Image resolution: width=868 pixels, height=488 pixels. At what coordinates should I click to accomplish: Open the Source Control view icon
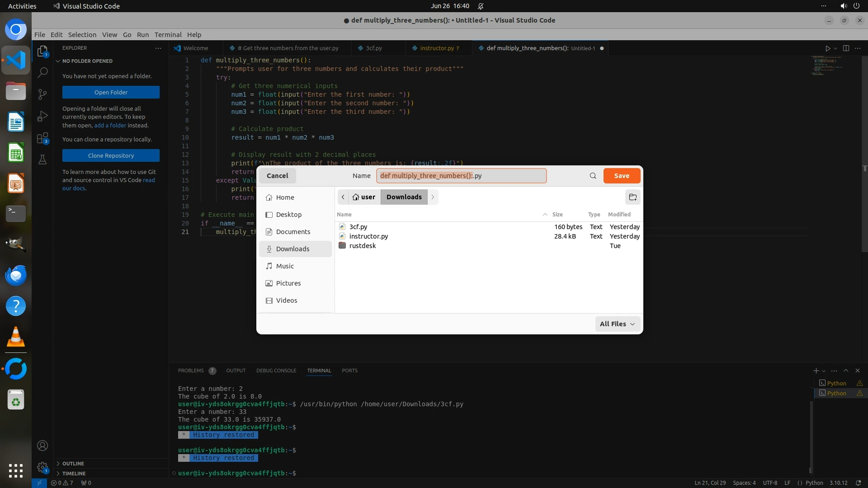(x=42, y=94)
